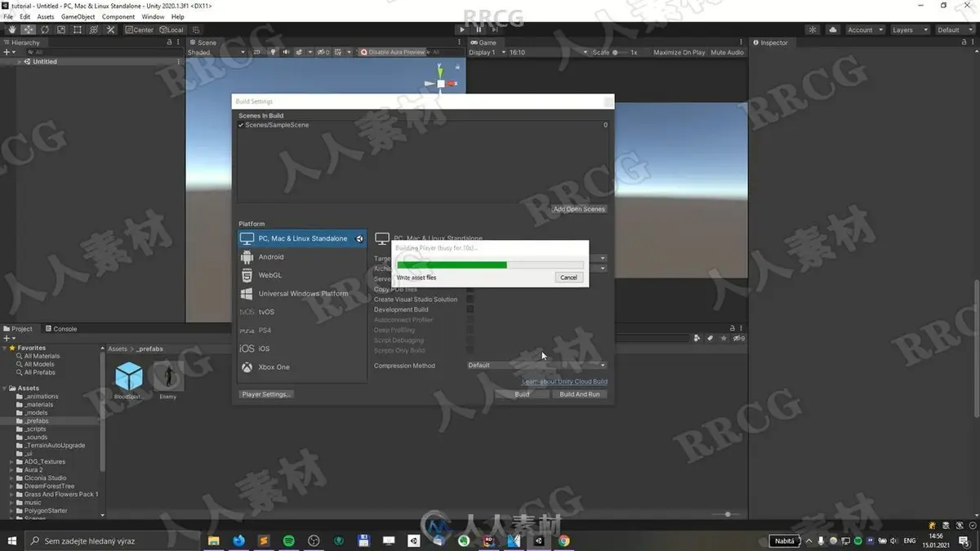Click Disable Aura Preview button
The image size is (980, 551).
click(x=393, y=52)
